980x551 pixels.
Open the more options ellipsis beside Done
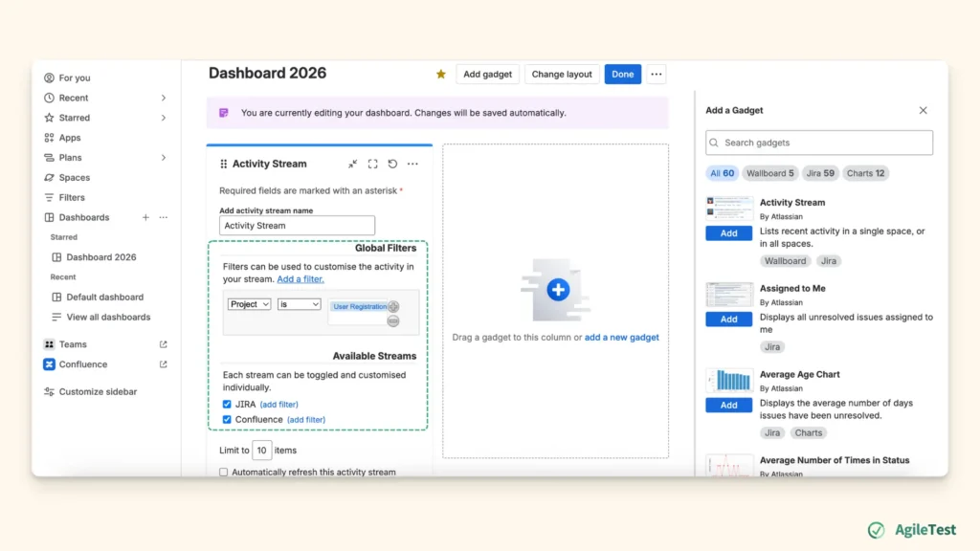[x=656, y=75]
